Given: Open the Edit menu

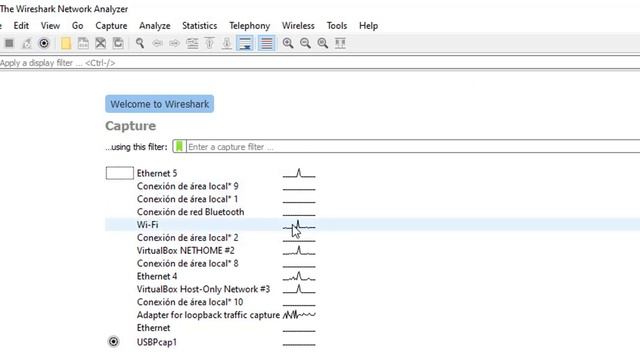Looking at the screenshot, I should [21, 26].
